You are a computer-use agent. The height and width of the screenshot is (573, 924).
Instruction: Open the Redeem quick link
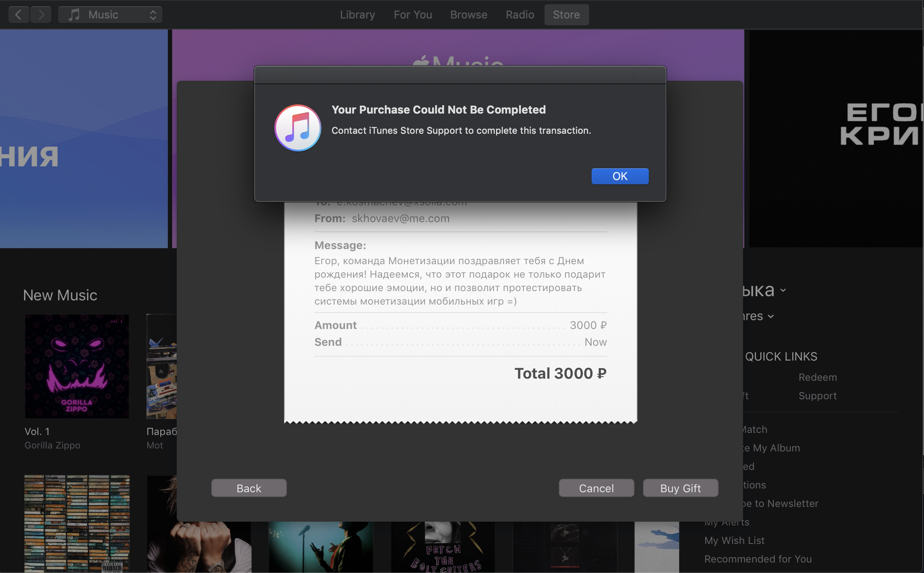[817, 377]
